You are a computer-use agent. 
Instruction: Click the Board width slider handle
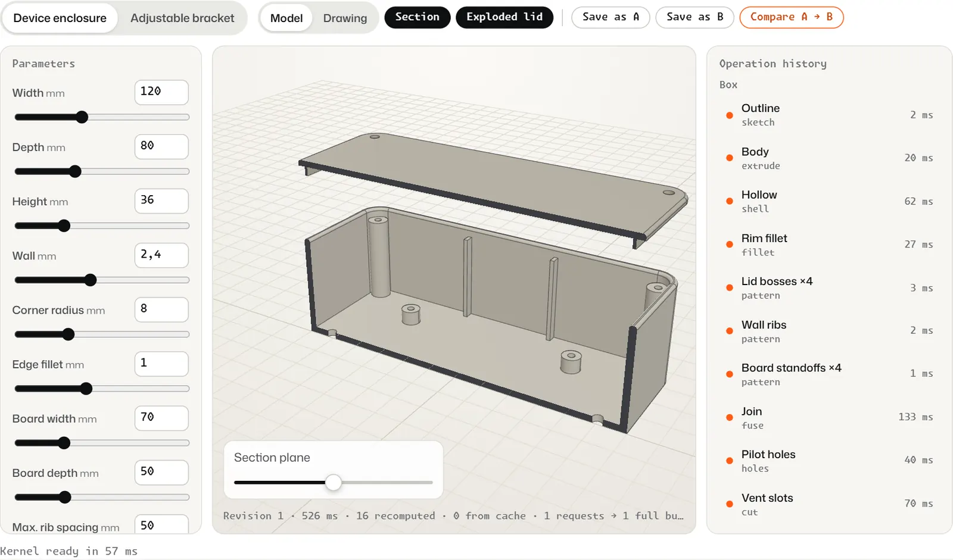(x=64, y=443)
